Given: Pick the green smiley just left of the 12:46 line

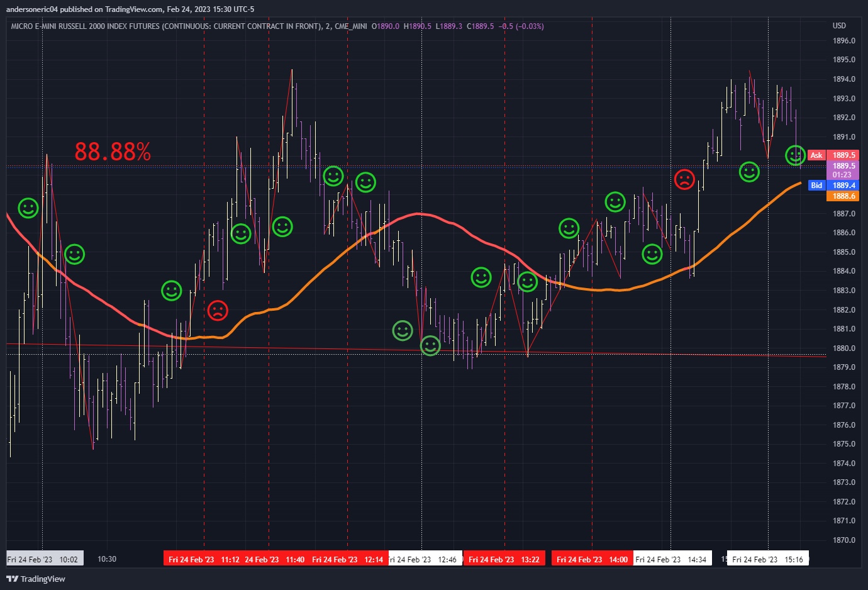Looking at the screenshot, I should coord(403,330).
